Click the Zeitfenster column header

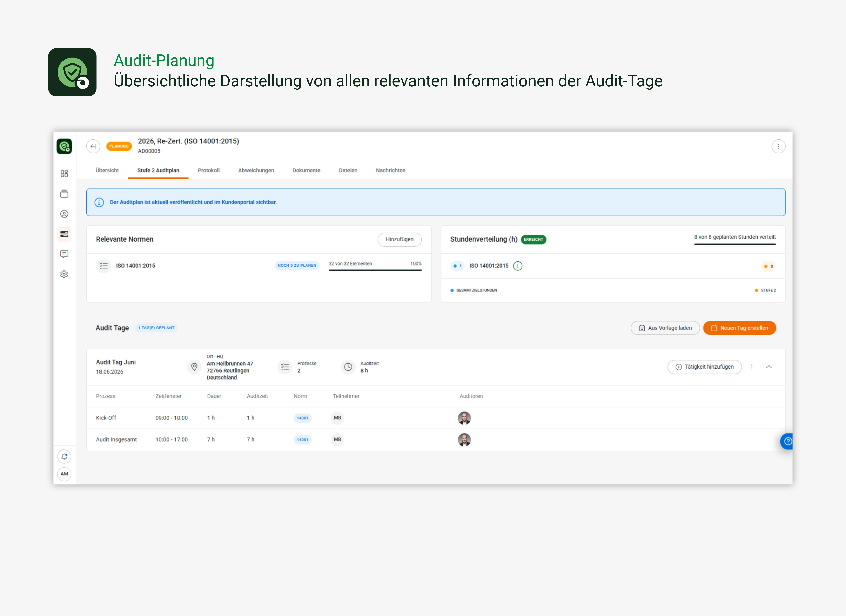point(169,396)
